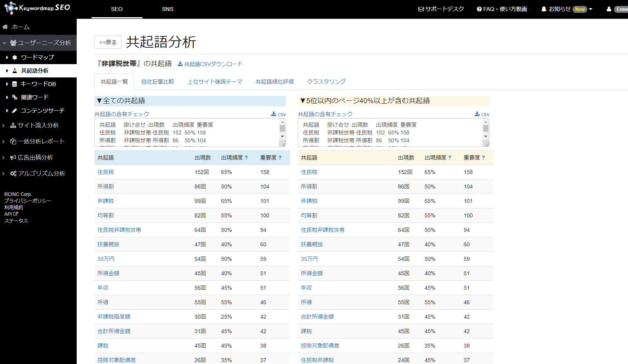Download the left table csv

click(x=279, y=114)
